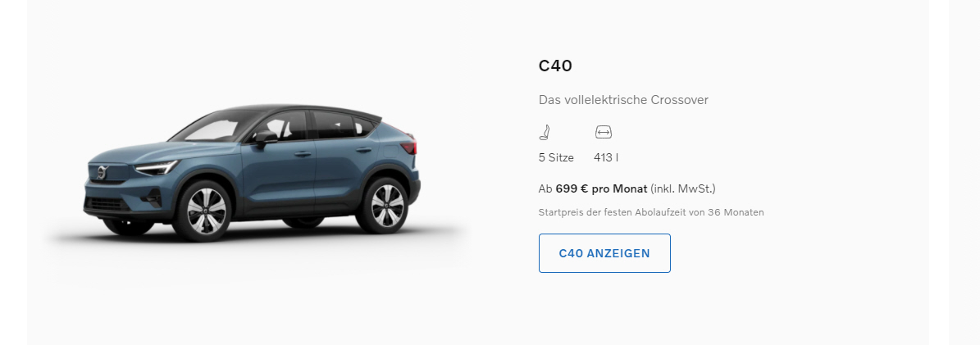Screen dimensions: 980x345
Task: Click the cargo width icon above 413 l
Action: [x=603, y=132]
